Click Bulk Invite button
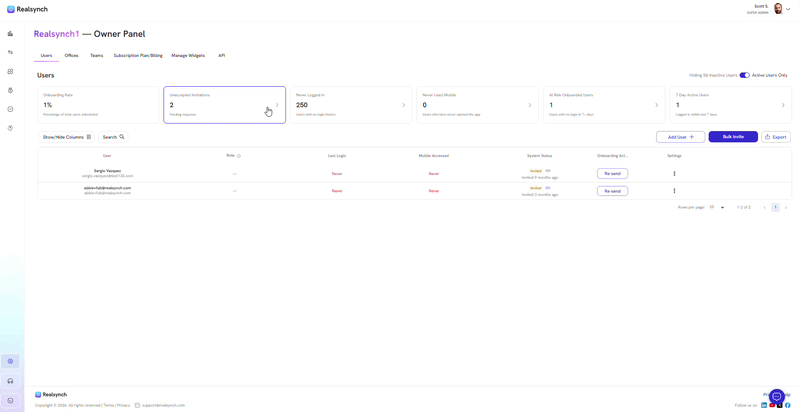The width and height of the screenshot is (800, 412). tap(733, 137)
